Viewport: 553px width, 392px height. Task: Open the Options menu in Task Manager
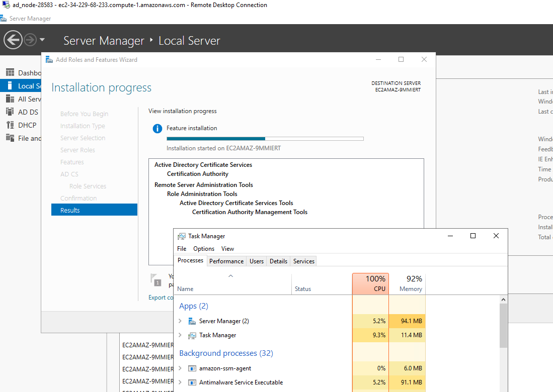pyautogui.click(x=204, y=249)
